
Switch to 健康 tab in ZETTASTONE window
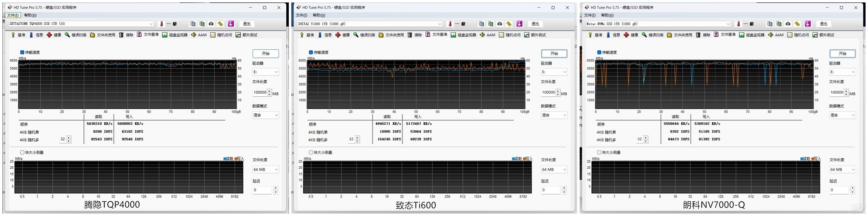tap(54, 35)
